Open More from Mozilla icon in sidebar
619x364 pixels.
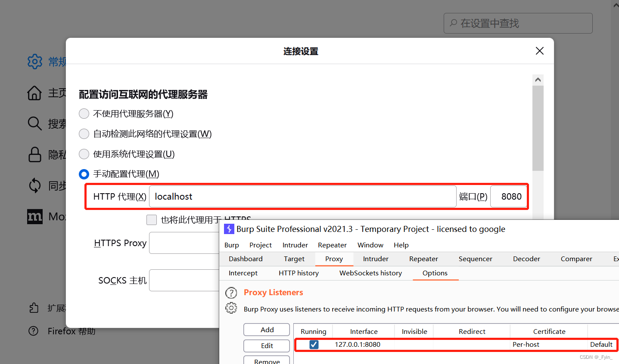(x=35, y=216)
